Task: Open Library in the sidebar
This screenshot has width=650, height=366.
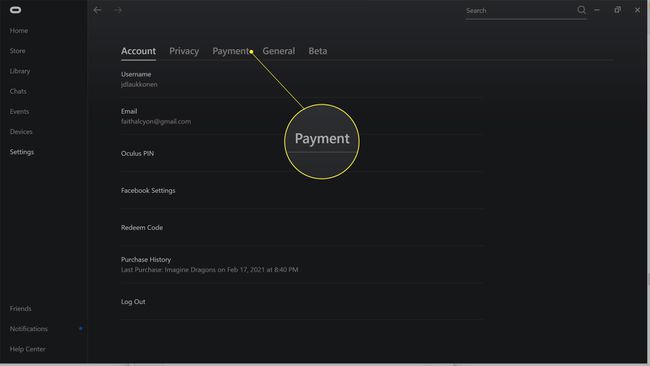Action: point(20,71)
